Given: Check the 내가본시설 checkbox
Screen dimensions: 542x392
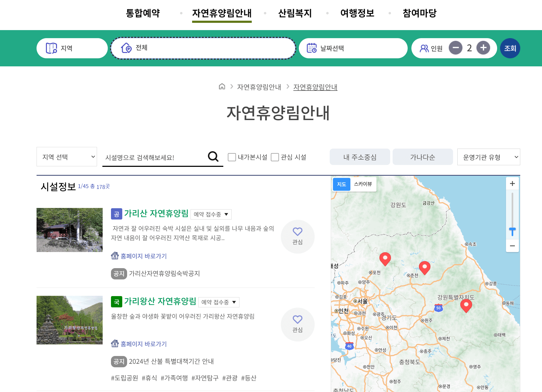Looking at the screenshot, I should tap(232, 157).
